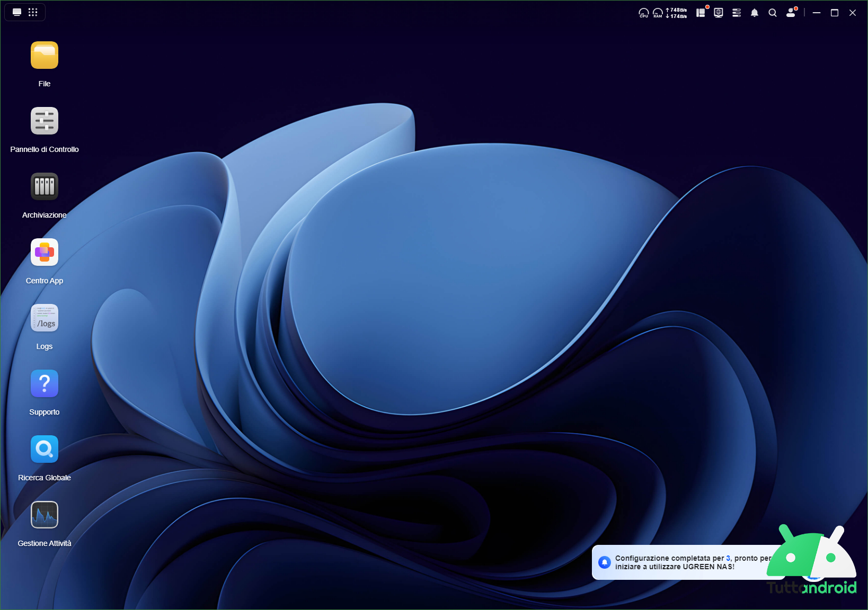The width and height of the screenshot is (868, 610).
Task: Open notifications bell
Action: [755, 13]
